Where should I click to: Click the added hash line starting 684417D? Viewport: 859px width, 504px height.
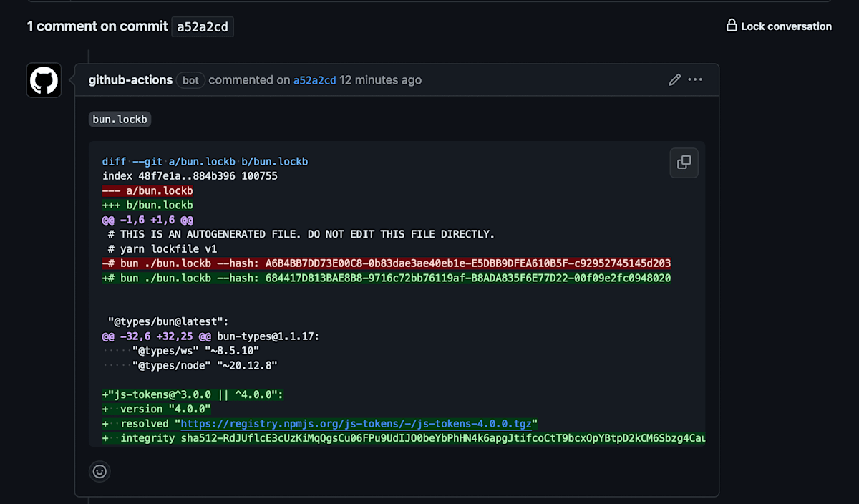(x=387, y=278)
